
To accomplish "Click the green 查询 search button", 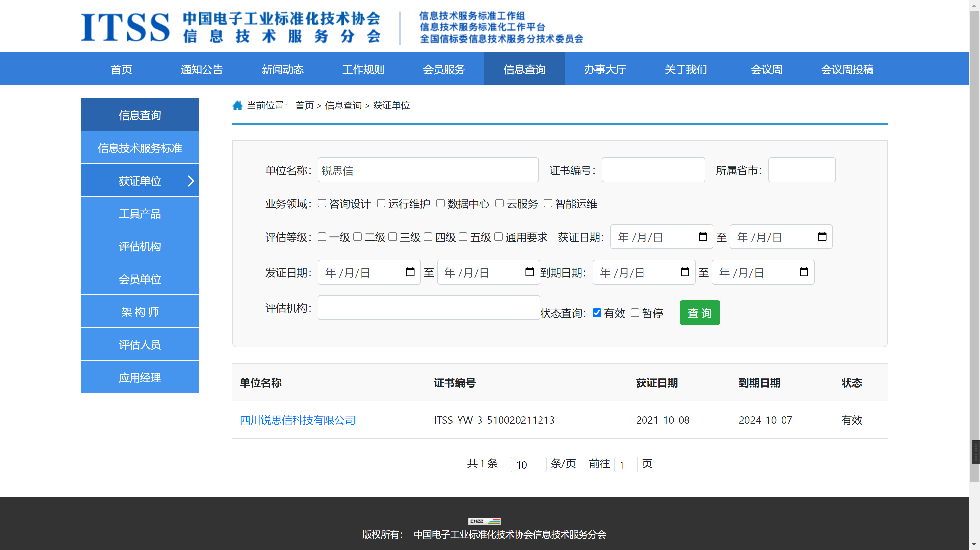I will coord(699,313).
